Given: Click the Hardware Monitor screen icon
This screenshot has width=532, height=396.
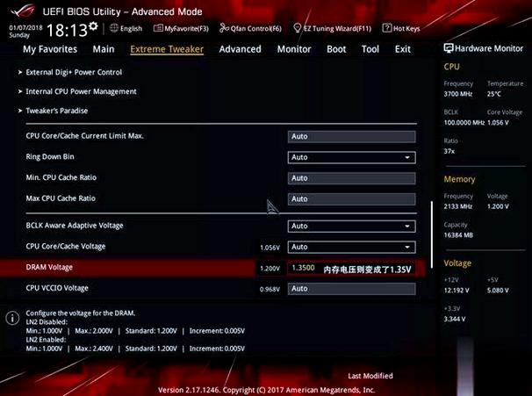Looking at the screenshot, I should click(449, 48).
